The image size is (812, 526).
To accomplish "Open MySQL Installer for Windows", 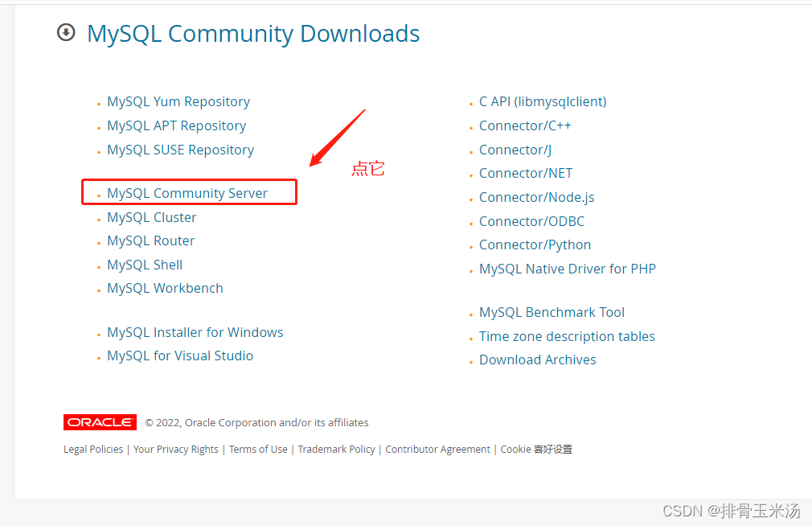I will [x=195, y=332].
